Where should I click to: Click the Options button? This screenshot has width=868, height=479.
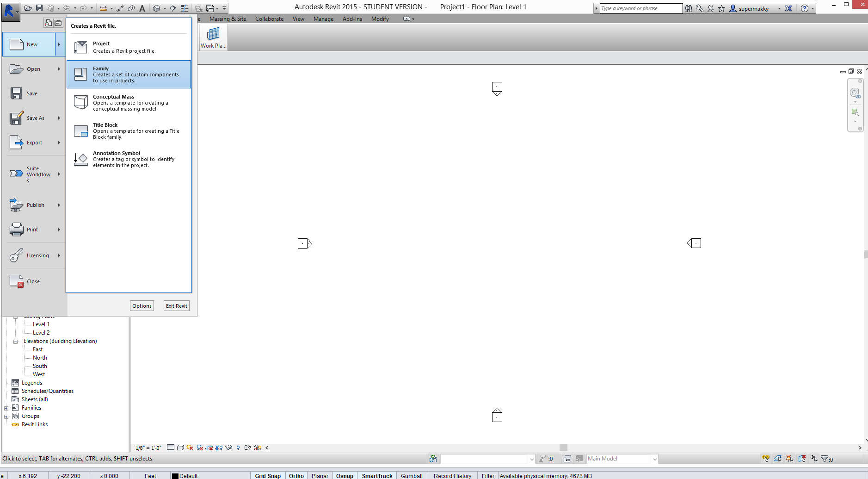[142, 306]
